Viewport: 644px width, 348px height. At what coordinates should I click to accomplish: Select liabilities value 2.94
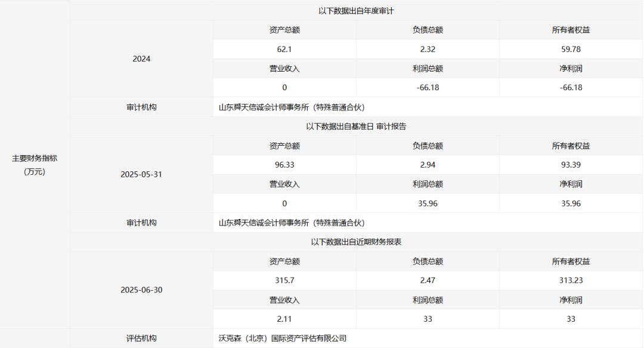(x=428, y=165)
